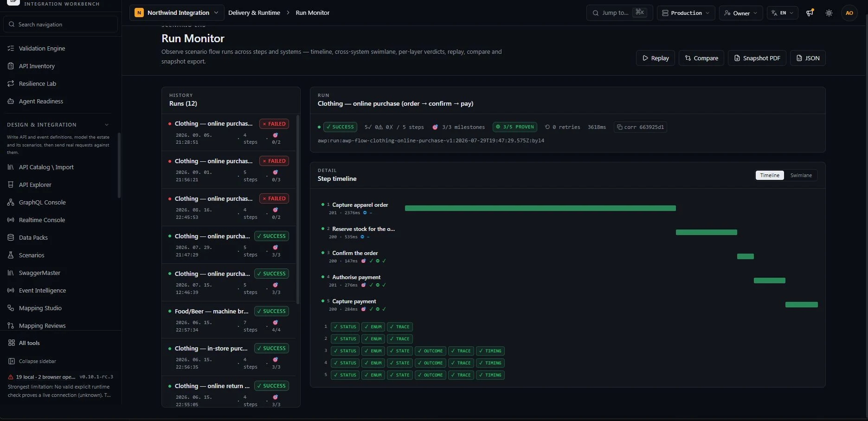The width and height of the screenshot is (868, 421).
Task: Open the EN language menu
Action: (783, 13)
